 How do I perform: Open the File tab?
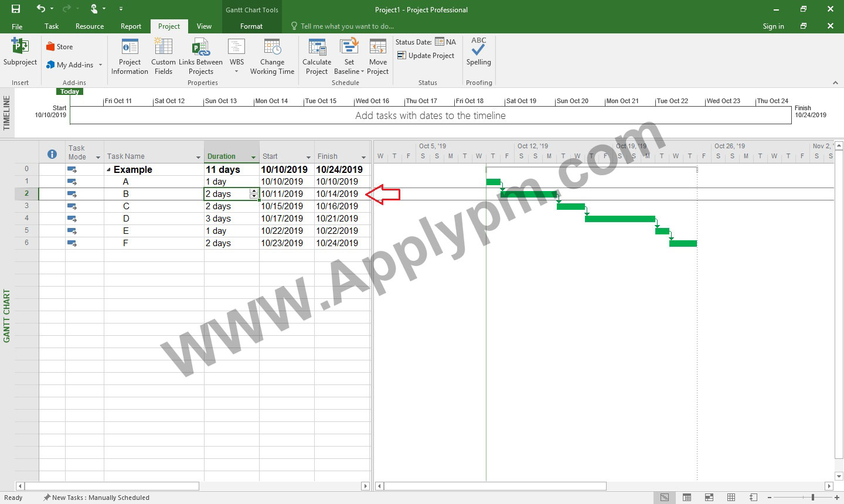pyautogui.click(x=17, y=26)
